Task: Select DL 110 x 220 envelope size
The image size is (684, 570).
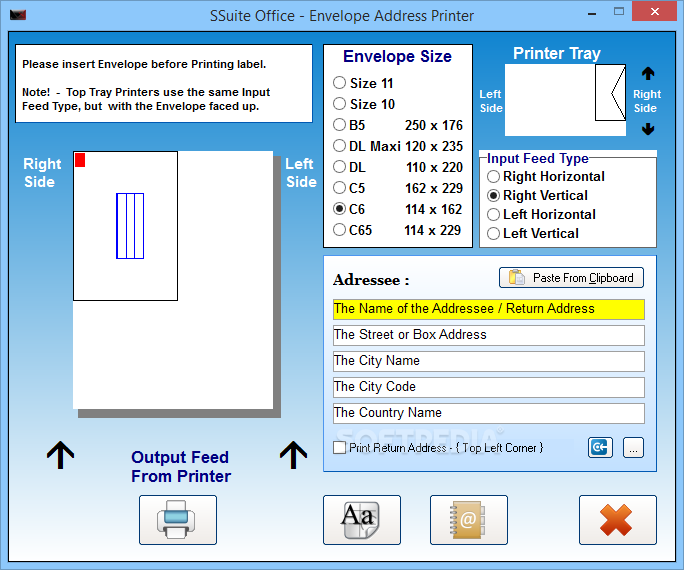Action: click(398, 167)
